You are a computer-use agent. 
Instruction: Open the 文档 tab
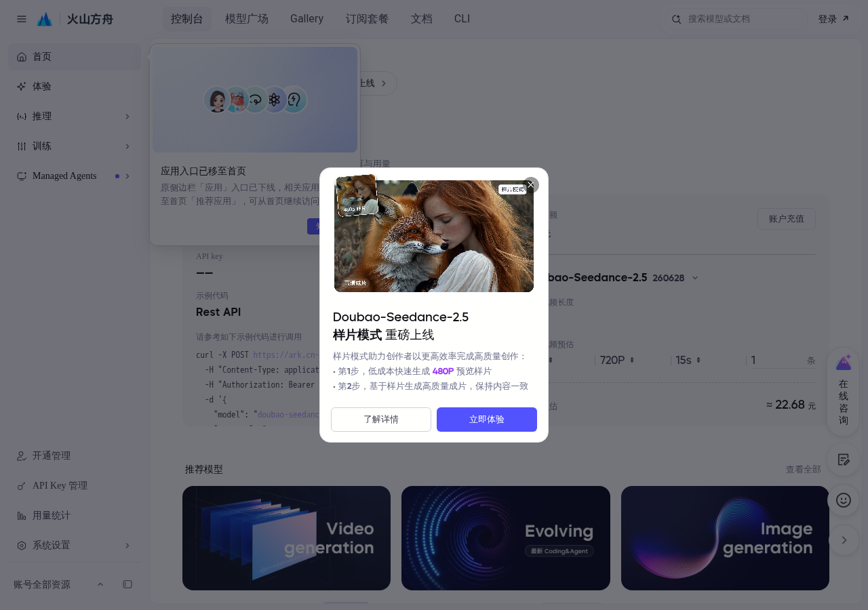pos(421,19)
